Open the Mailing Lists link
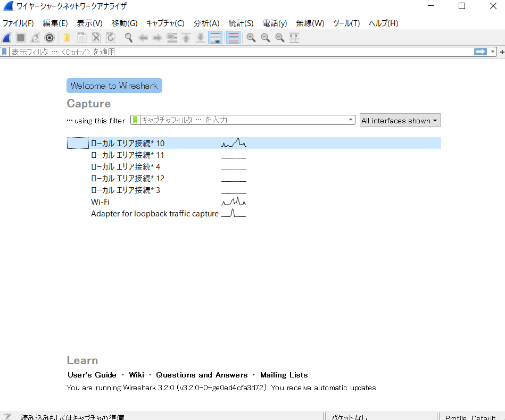The image size is (505, 420). [284, 375]
